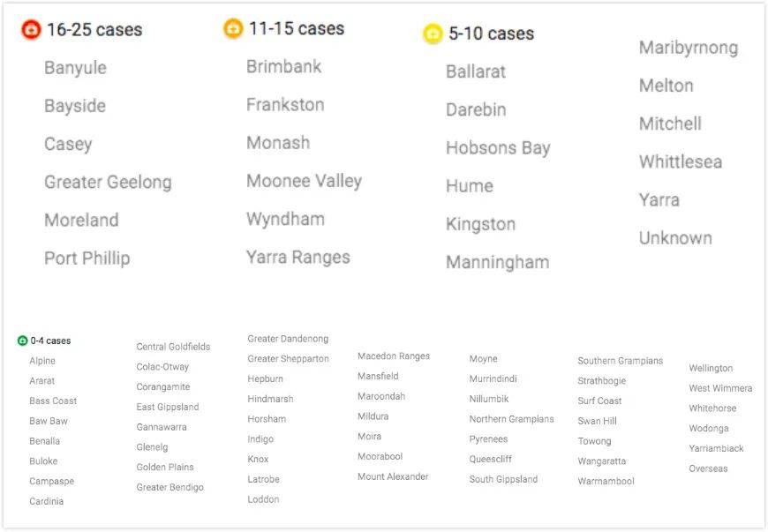Screen dimensions: 768x532
Task: Choose Yarra Ranges from the list
Action: tap(298, 258)
